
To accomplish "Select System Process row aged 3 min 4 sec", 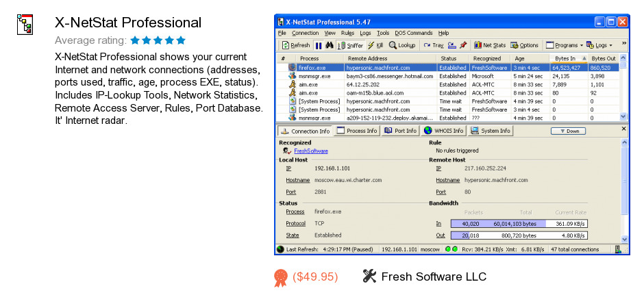I will point(447,110).
